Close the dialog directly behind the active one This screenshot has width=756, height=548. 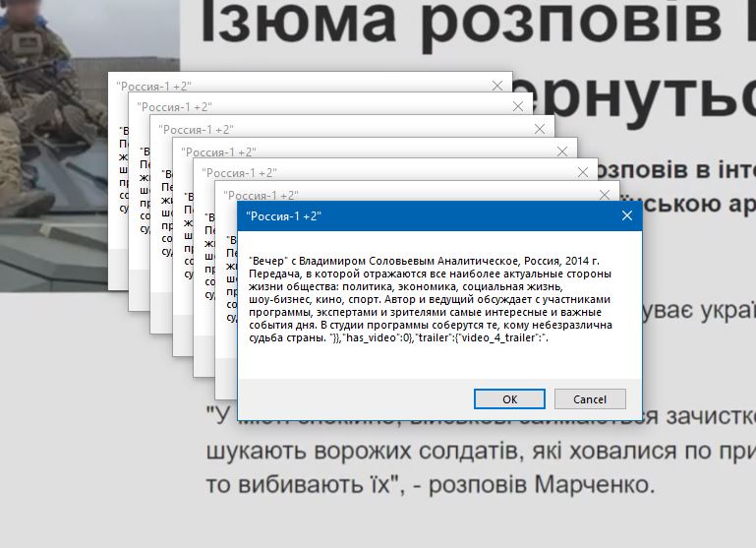point(604,195)
